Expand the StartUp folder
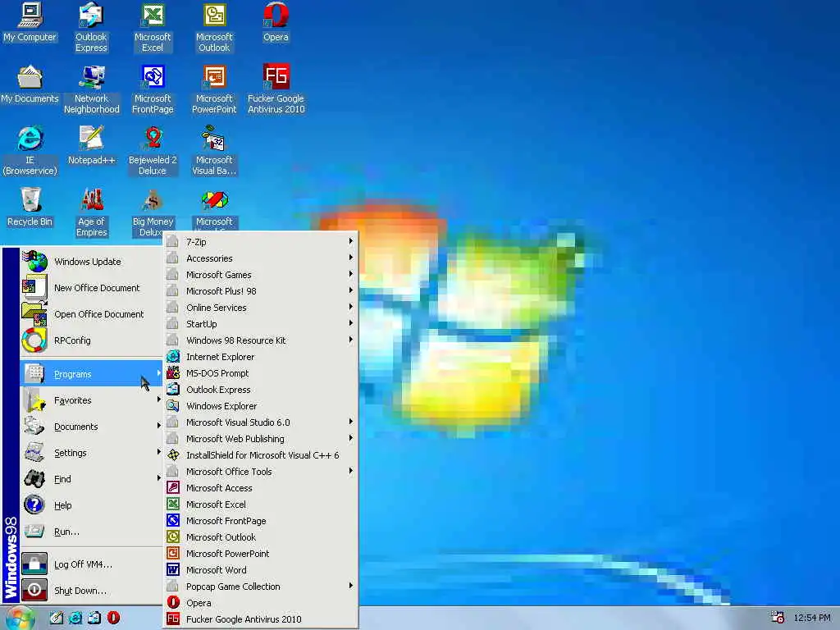The image size is (840, 630). 260,323
